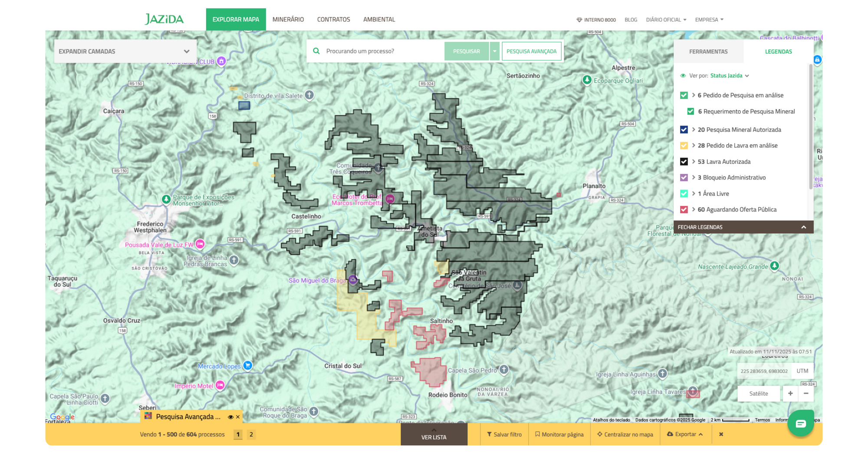
Task: Close the Pesquisa Avançada result tag
Action: [x=238, y=417]
